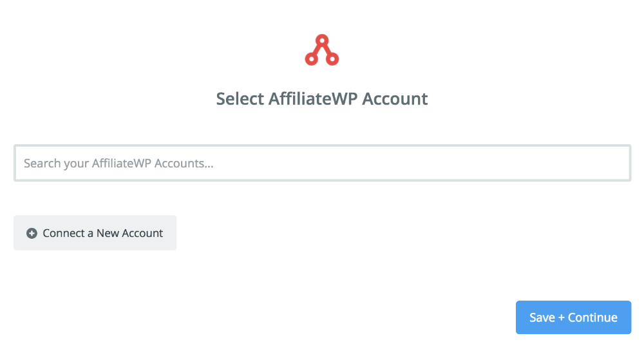
Task: Click the word Save on the blue button
Action: [x=542, y=317]
